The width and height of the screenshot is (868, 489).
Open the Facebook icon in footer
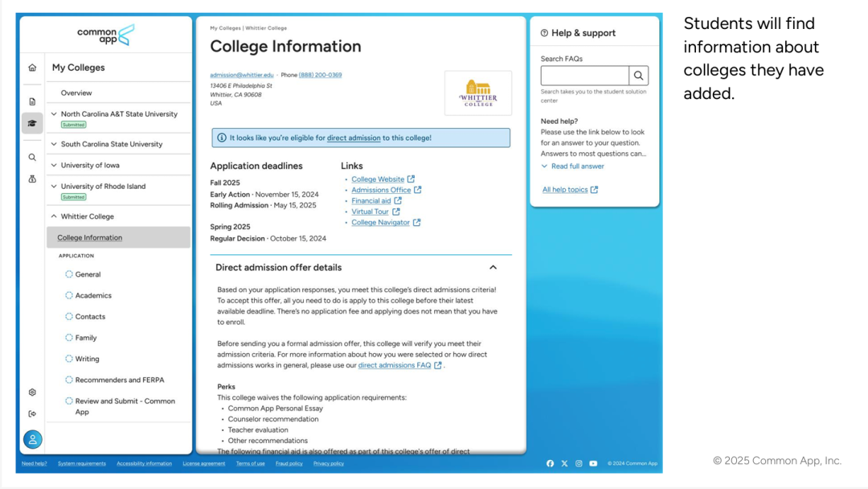tap(551, 463)
